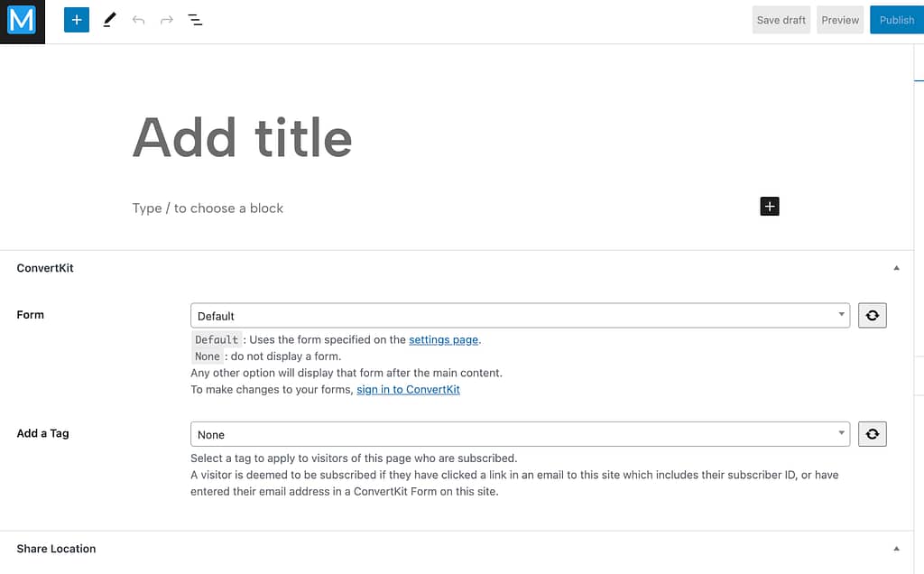Click the None code text in help
924x574 pixels.
pyautogui.click(x=208, y=356)
